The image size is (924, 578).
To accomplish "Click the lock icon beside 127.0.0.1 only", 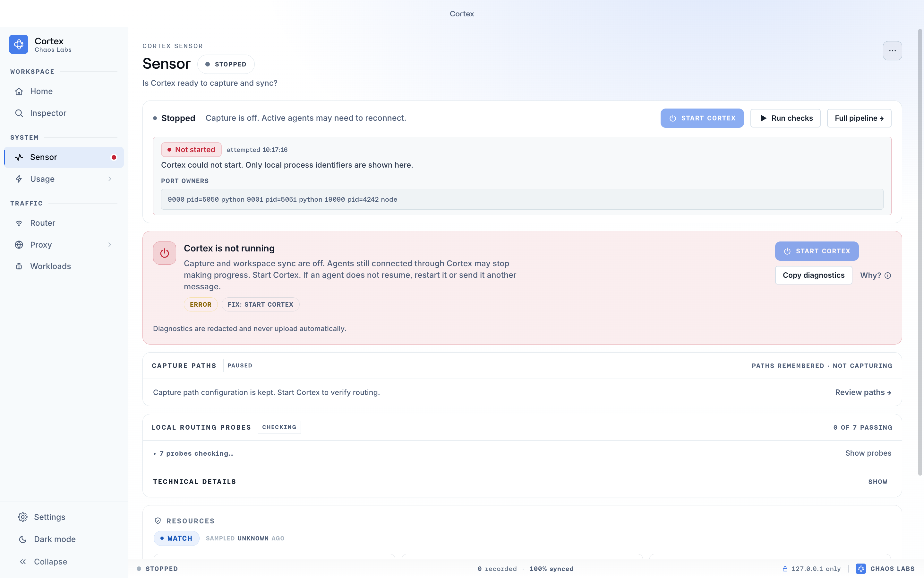I will click(x=785, y=569).
